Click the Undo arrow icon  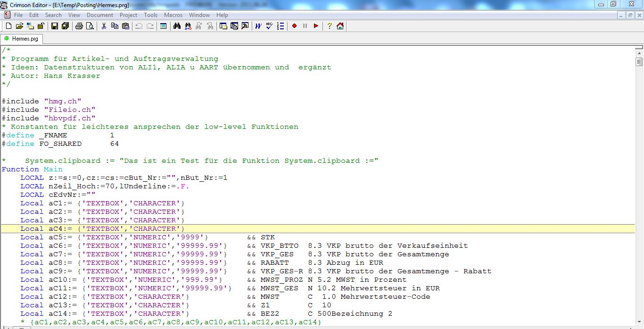[x=139, y=26]
